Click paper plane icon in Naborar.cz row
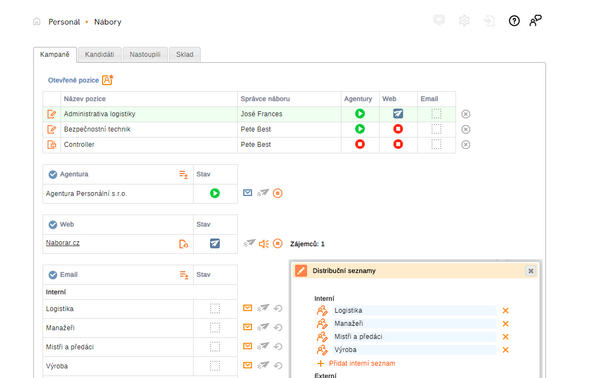600x378 pixels. point(249,243)
